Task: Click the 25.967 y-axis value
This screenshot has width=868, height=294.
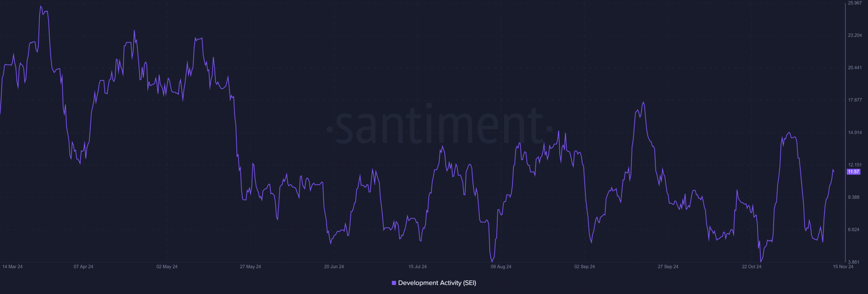Action: tap(855, 3)
